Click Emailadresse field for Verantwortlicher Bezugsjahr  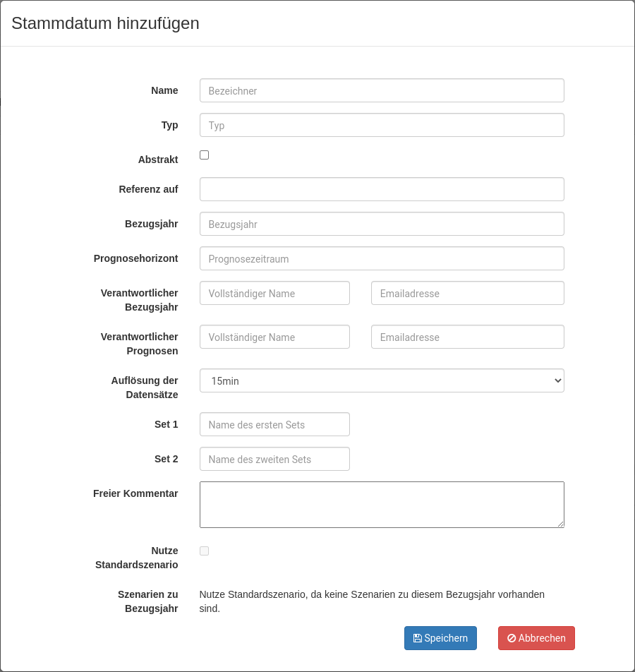[468, 293]
